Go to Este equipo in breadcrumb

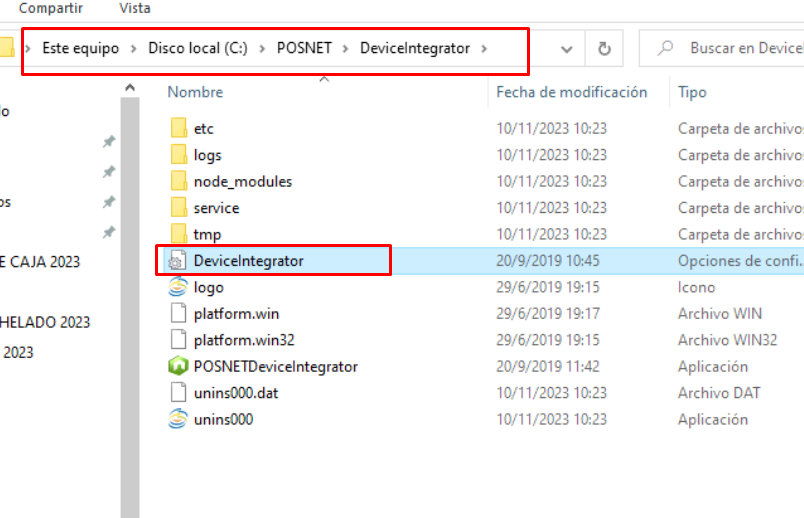pos(81,48)
